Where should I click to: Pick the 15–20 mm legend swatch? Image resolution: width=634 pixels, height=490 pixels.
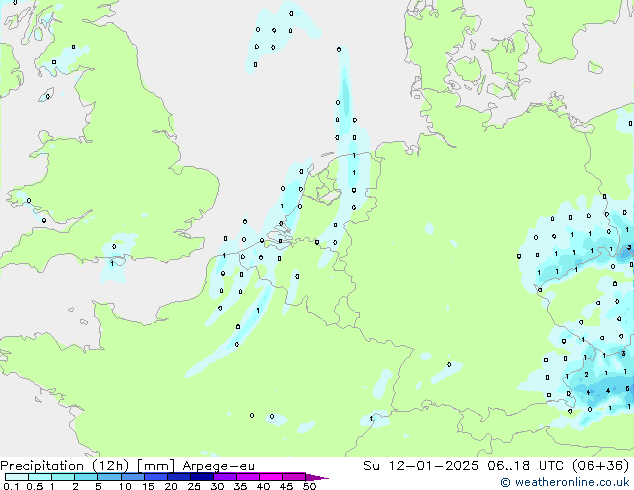tap(155, 477)
